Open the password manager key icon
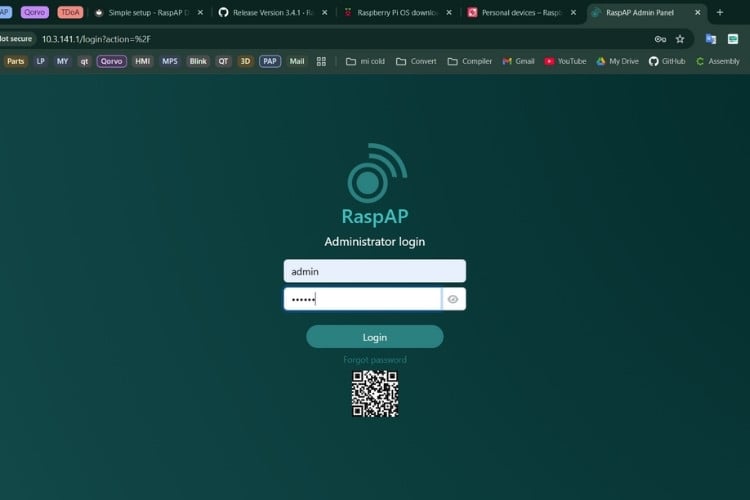Viewport: 750px width, 500px height. click(660, 39)
